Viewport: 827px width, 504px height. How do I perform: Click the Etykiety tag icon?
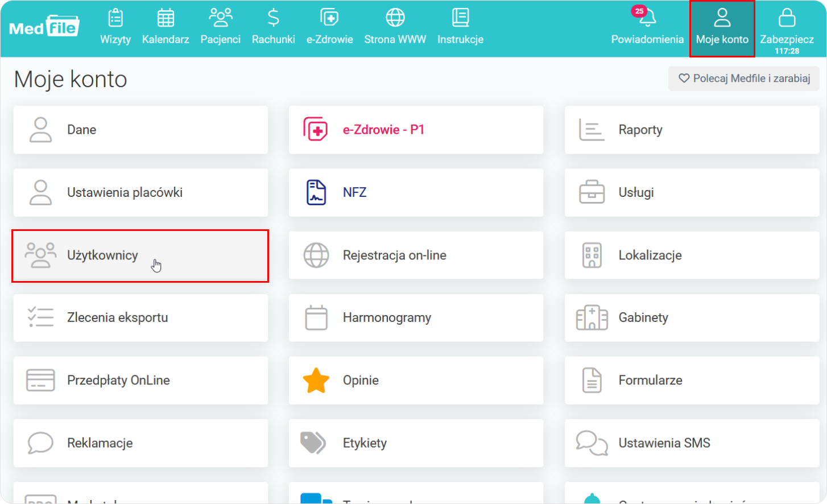313,443
